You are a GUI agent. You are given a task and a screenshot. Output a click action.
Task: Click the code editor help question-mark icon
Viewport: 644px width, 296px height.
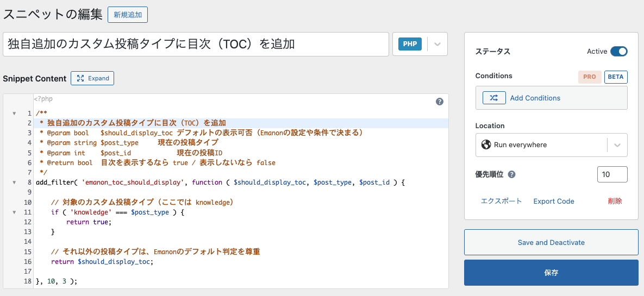[440, 102]
